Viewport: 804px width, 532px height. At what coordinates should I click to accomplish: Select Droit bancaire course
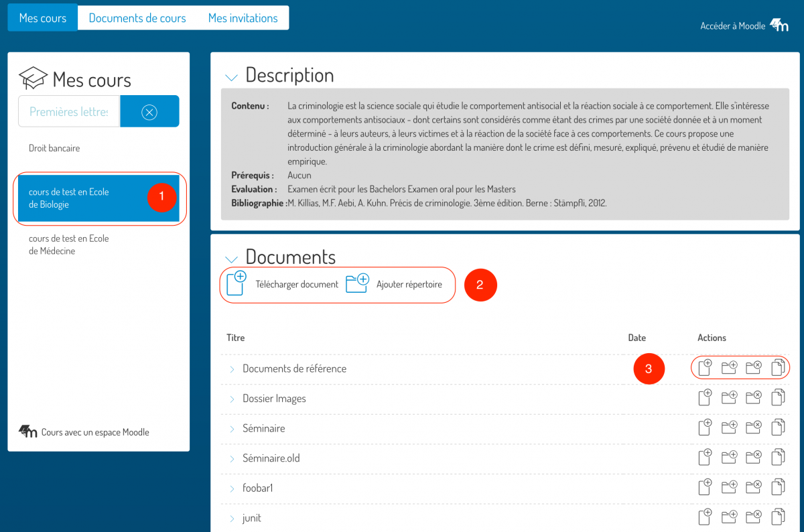(x=54, y=148)
